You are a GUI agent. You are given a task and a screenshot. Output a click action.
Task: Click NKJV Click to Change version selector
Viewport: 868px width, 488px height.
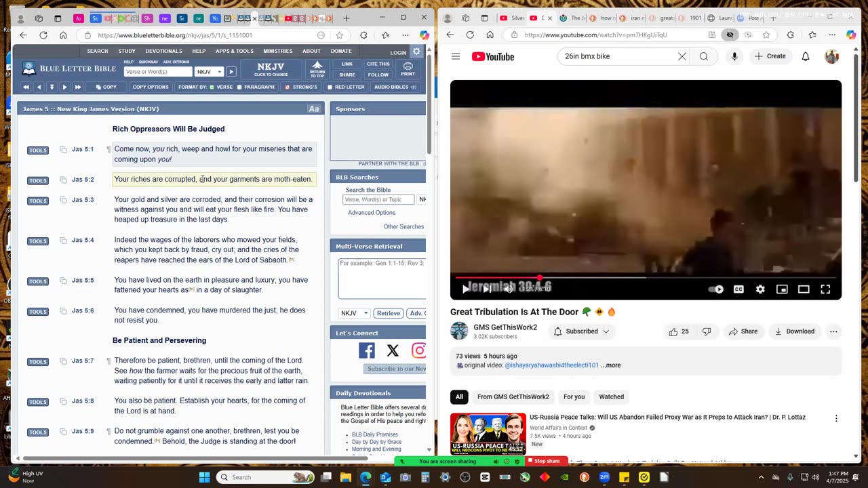(x=271, y=69)
